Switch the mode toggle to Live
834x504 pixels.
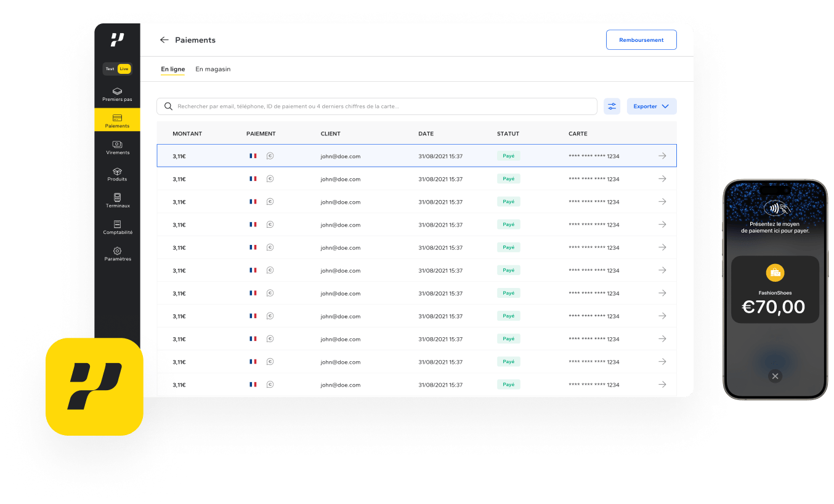124,69
